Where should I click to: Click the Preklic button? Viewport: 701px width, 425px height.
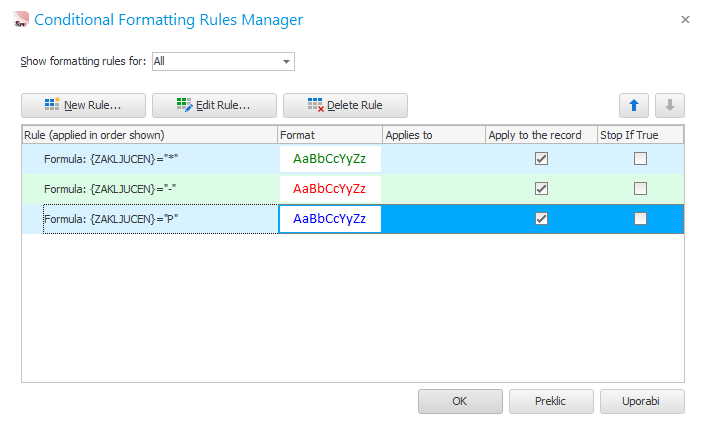pyautogui.click(x=551, y=401)
